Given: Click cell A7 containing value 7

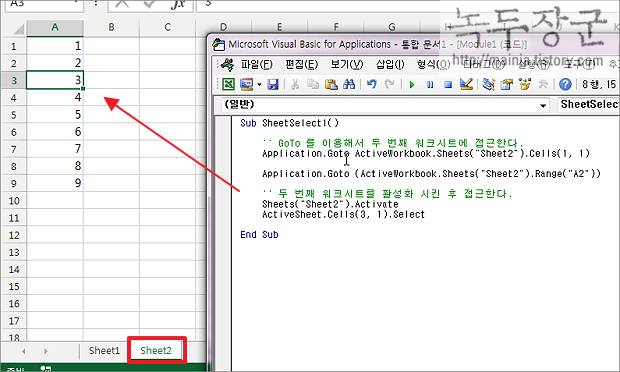Looking at the screenshot, I should (x=55, y=149).
